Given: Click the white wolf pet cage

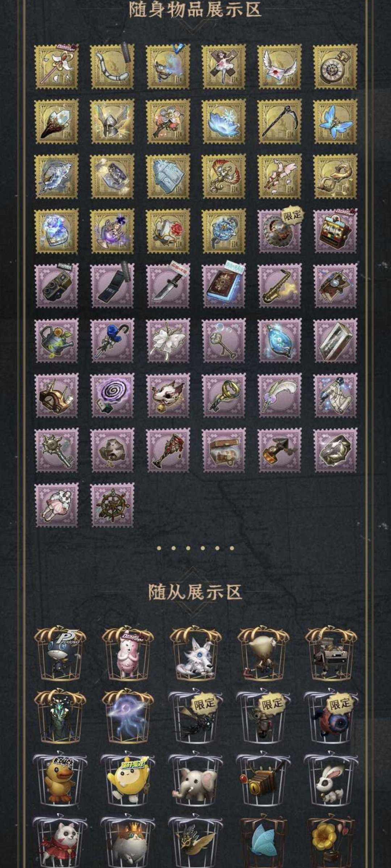Looking at the screenshot, I should click(x=195, y=655).
